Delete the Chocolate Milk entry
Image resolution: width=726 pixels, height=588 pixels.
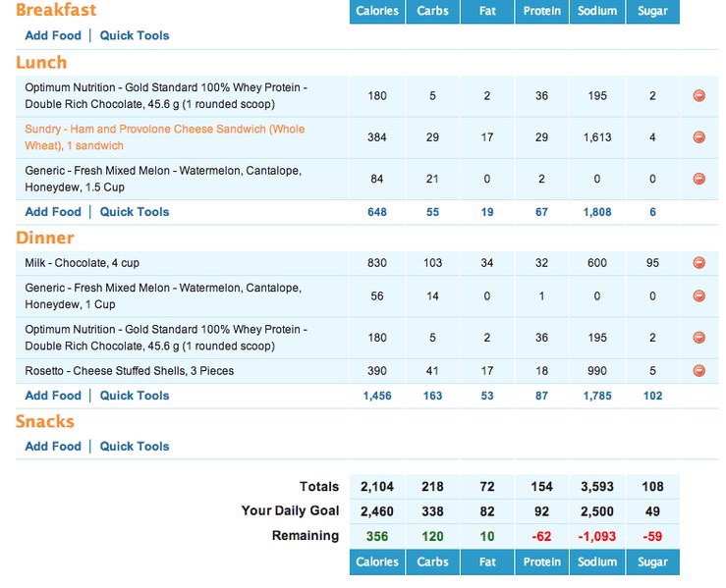tap(698, 263)
